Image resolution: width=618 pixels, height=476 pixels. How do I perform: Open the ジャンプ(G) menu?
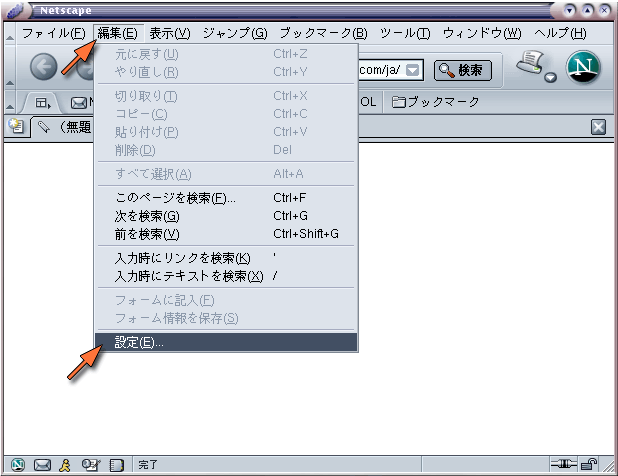click(235, 33)
